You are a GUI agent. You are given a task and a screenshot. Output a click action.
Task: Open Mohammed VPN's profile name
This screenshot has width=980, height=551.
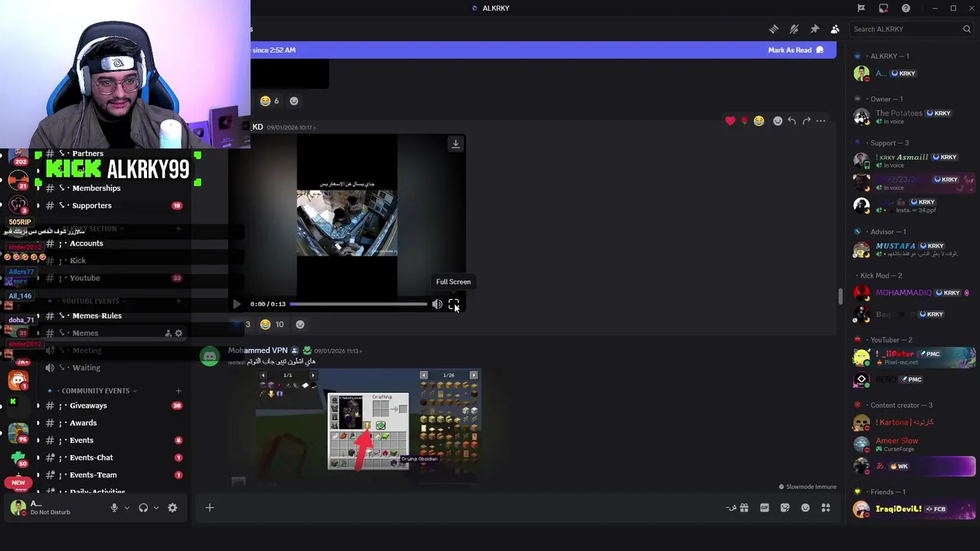(x=258, y=350)
